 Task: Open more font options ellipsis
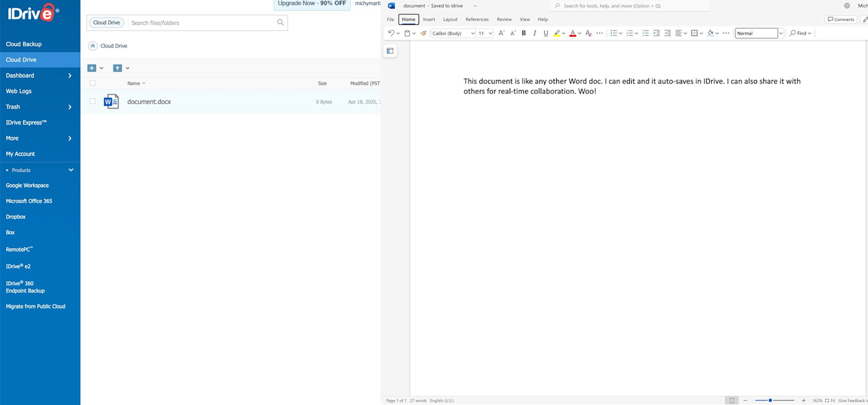coord(600,33)
